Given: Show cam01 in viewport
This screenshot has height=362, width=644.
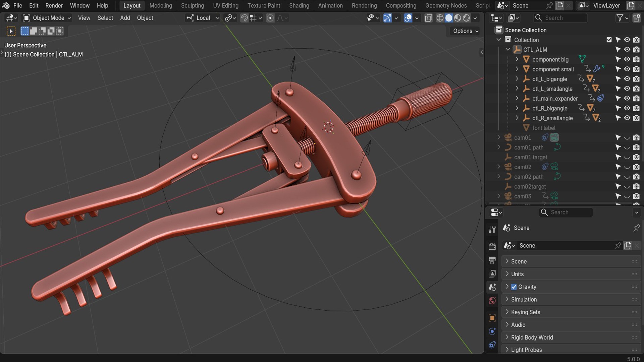Looking at the screenshot, I should coord(627,138).
